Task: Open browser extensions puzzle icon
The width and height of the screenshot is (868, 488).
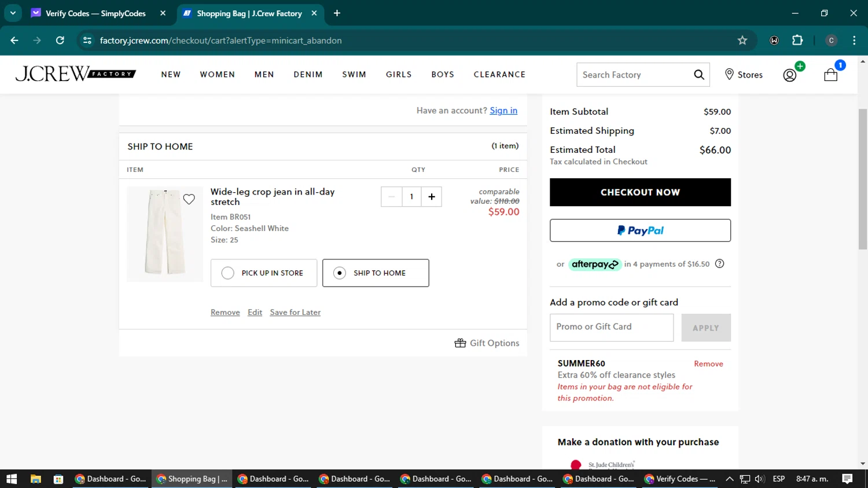Action: pos(797,41)
